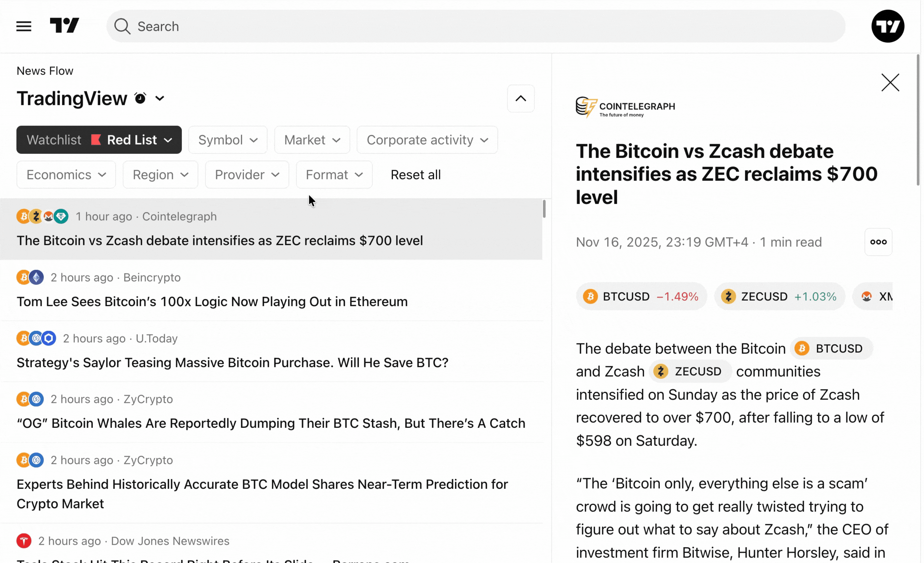Click the Tesla icon on Dow Jones story

coord(24,541)
